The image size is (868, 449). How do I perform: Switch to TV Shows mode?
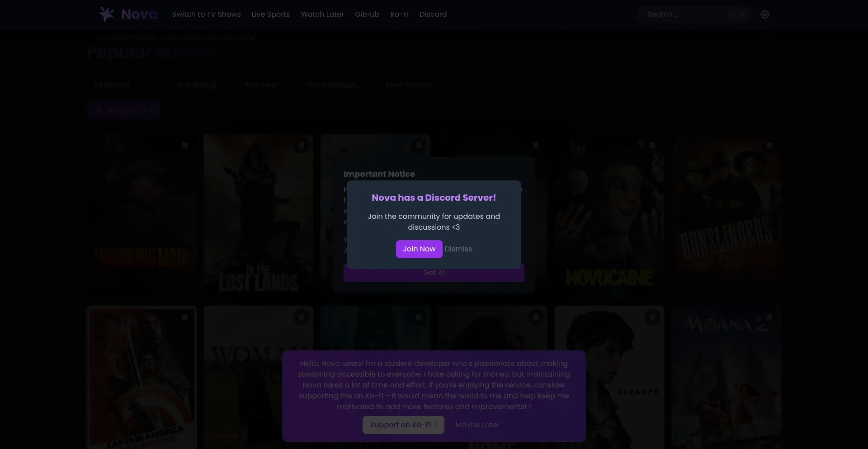click(x=206, y=14)
